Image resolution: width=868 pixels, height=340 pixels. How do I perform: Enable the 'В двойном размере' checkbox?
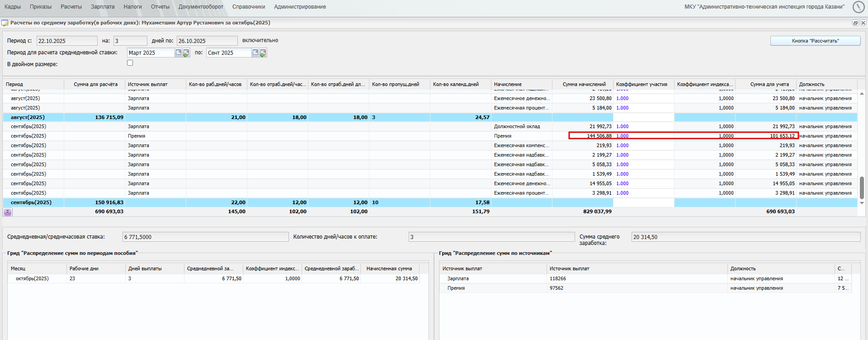pos(130,63)
